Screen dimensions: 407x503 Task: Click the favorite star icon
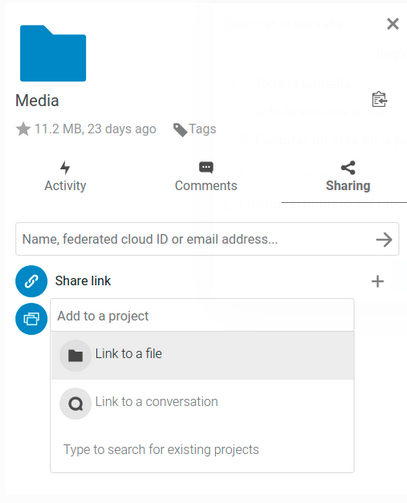tap(23, 129)
